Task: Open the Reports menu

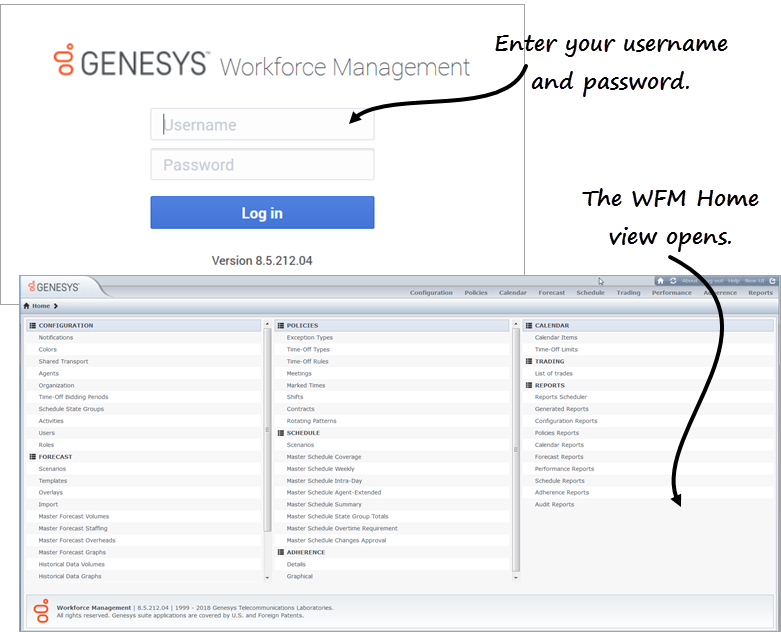Action: tap(760, 293)
